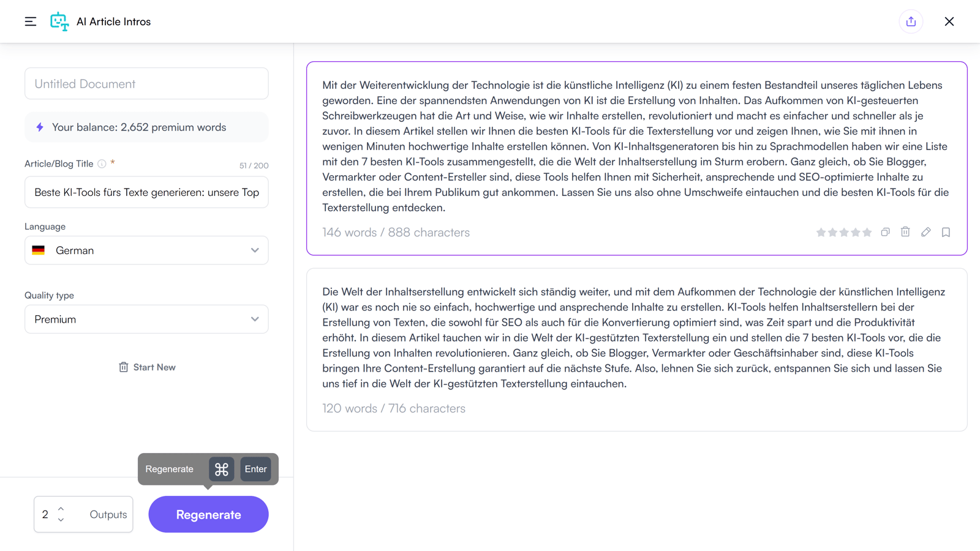Viewport: 980px width, 551px height.
Task: Click the AI Article Intros robot logo
Action: click(x=59, y=21)
